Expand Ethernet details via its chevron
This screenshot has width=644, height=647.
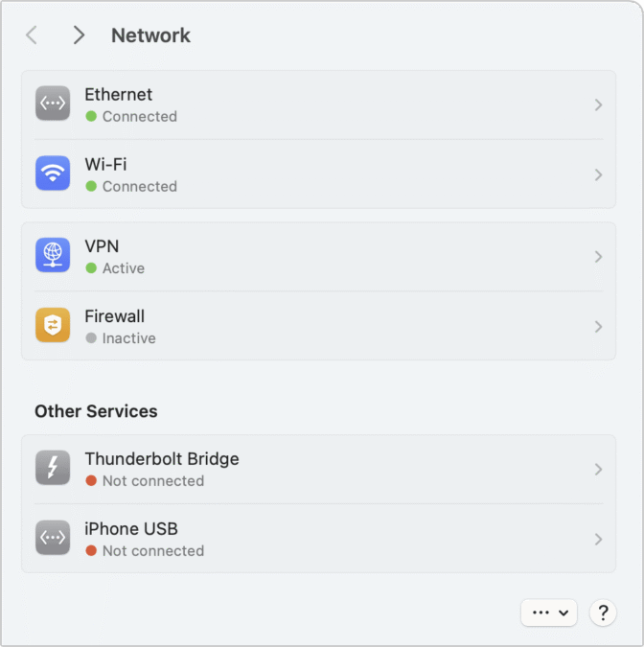tap(598, 104)
